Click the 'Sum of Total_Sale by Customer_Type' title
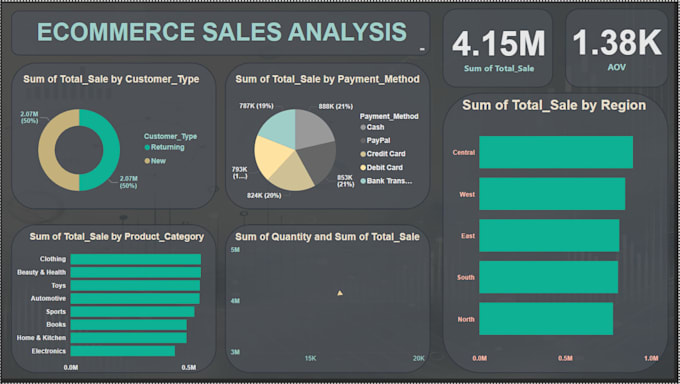This screenshot has width=680, height=384. click(x=111, y=79)
